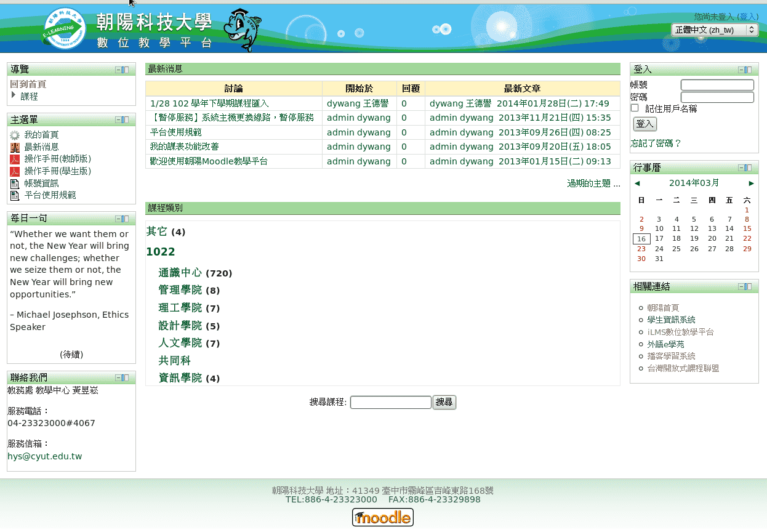Open the 我的課表功能改善 discussion
The height and width of the screenshot is (532, 767).
point(185,147)
